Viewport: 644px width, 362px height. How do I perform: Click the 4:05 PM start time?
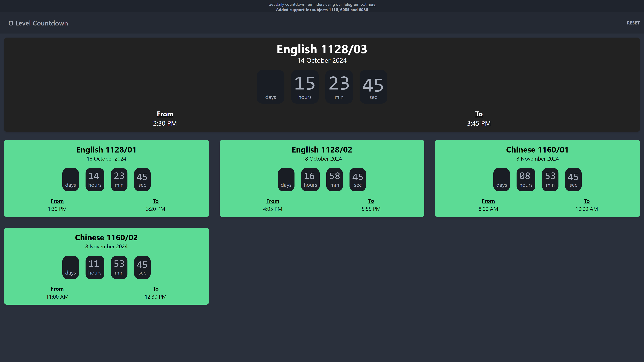273,209
